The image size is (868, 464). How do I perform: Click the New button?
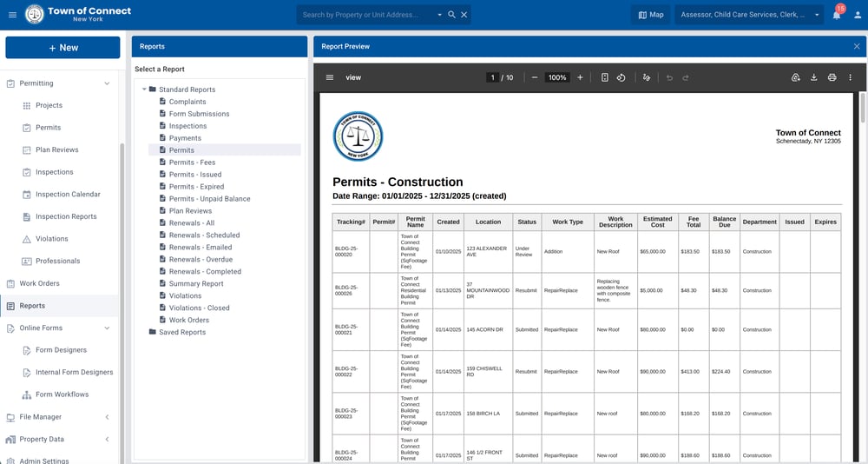(x=62, y=48)
